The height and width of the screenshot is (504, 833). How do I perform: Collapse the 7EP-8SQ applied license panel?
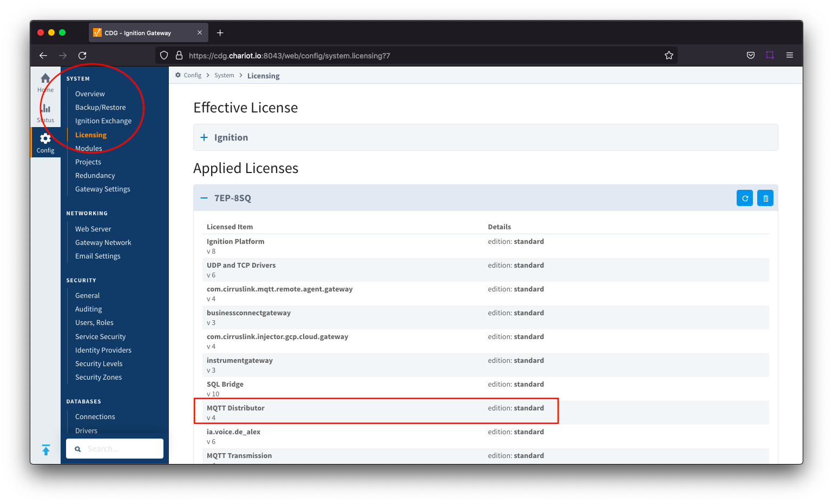pyautogui.click(x=204, y=198)
